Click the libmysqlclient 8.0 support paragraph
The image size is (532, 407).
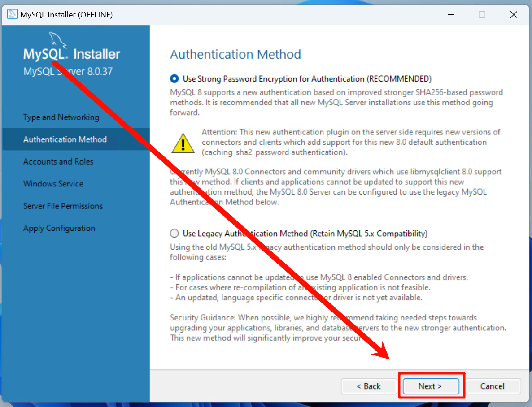tap(336, 187)
